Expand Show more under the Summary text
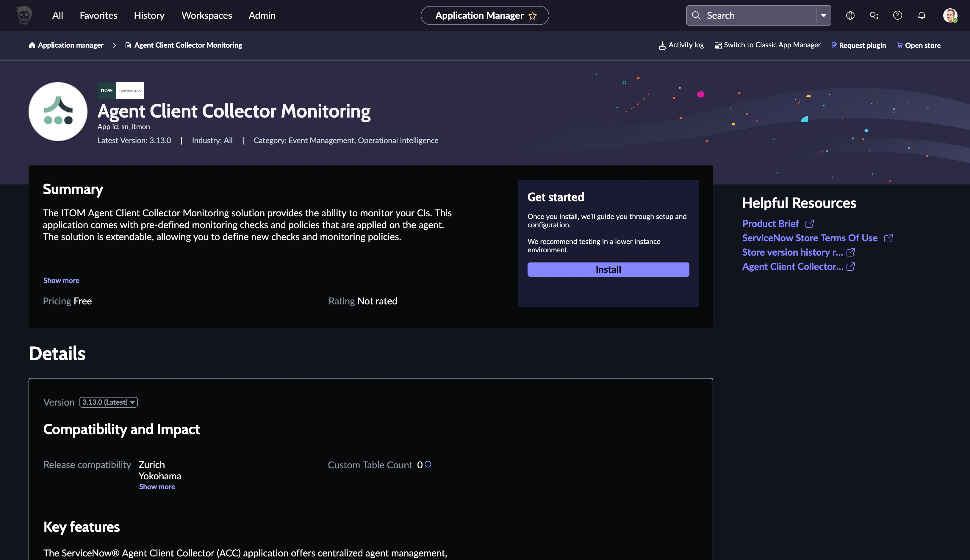This screenshot has height=560, width=970. pyautogui.click(x=61, y=280)
